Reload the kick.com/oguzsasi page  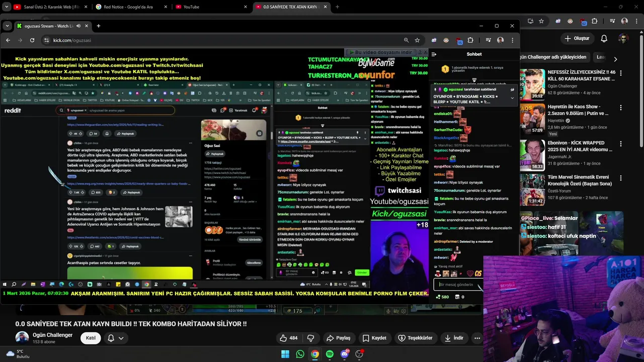[32, 40]
